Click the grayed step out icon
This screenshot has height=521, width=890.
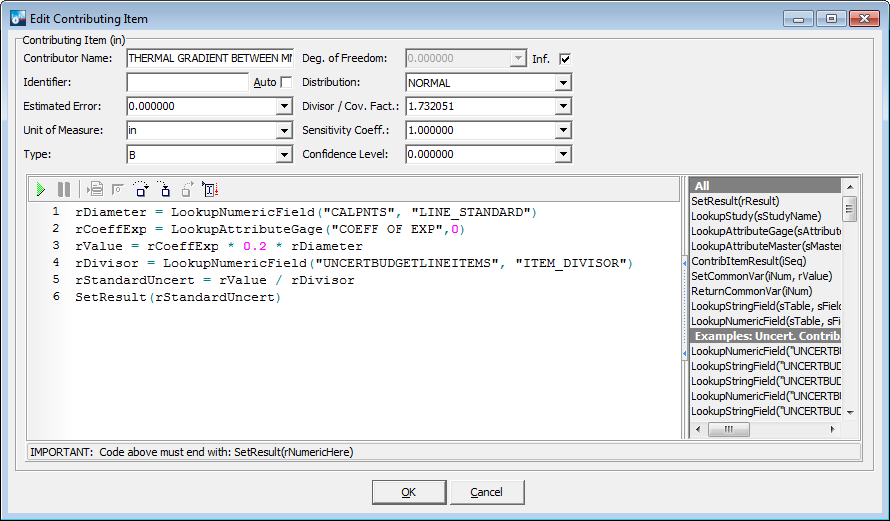[x=187, y=189]
